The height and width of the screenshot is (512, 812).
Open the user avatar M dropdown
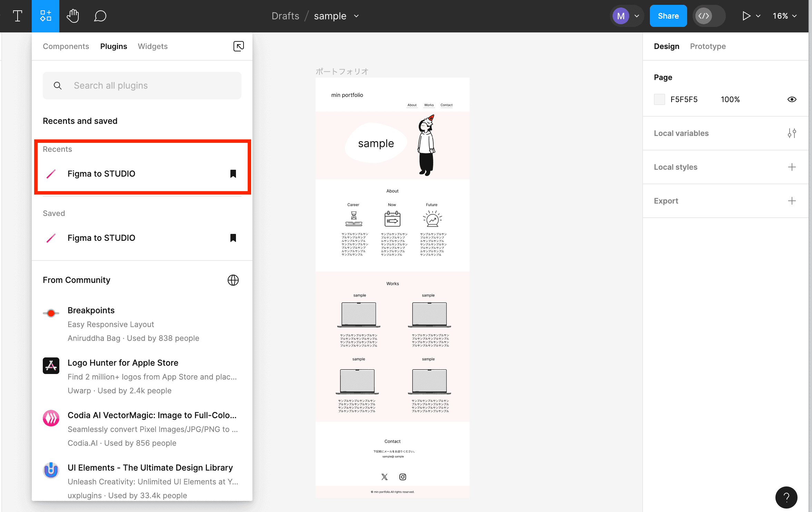[627, 16]
